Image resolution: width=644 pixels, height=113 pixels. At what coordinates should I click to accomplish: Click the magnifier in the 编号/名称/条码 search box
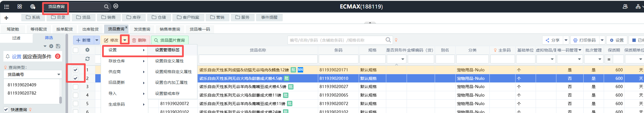[388, 40]
